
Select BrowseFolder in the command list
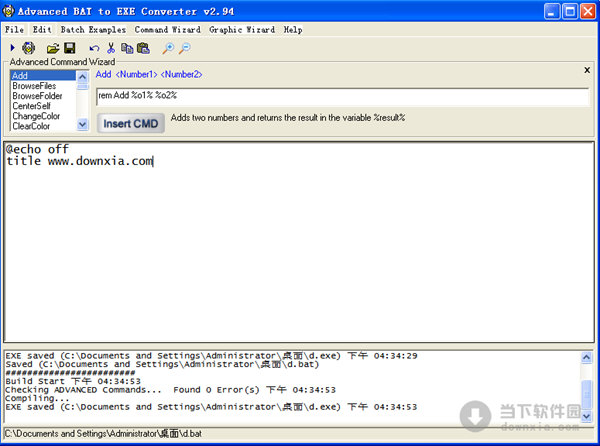(x=36, y=96)
